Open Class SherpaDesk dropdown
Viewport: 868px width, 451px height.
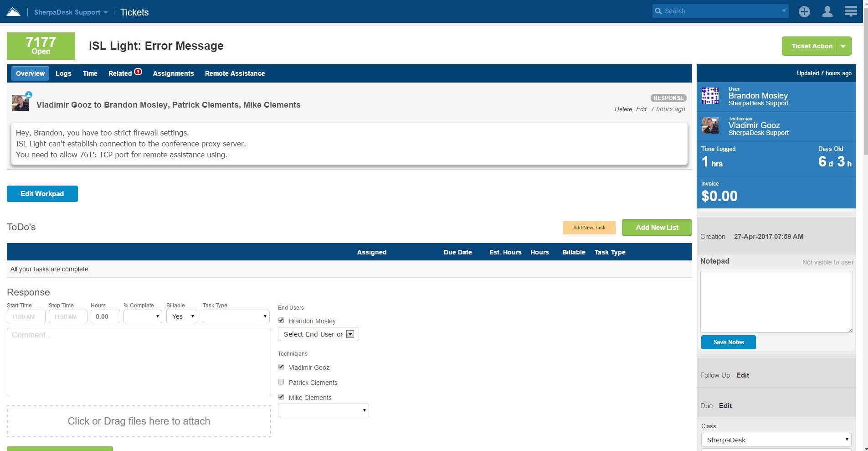[776, 440]
